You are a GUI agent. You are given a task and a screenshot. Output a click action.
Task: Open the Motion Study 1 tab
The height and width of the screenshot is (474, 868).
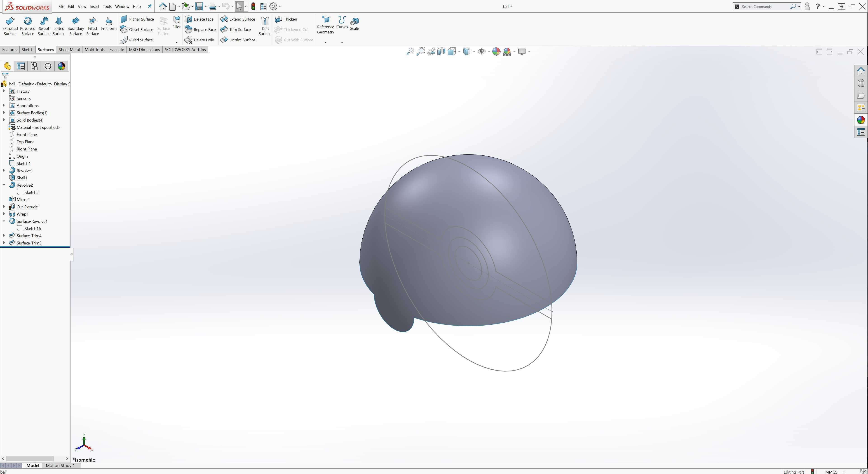click(60, 466)
